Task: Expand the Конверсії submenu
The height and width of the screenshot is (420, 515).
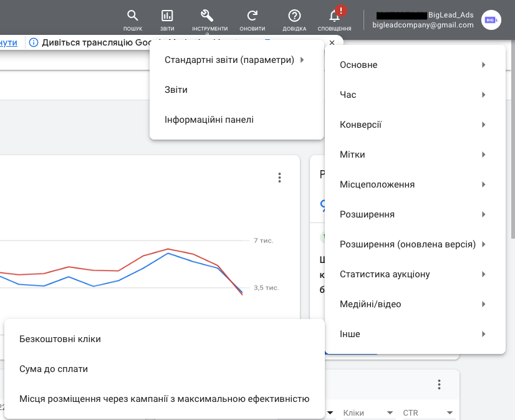Action: click(415, 125)
